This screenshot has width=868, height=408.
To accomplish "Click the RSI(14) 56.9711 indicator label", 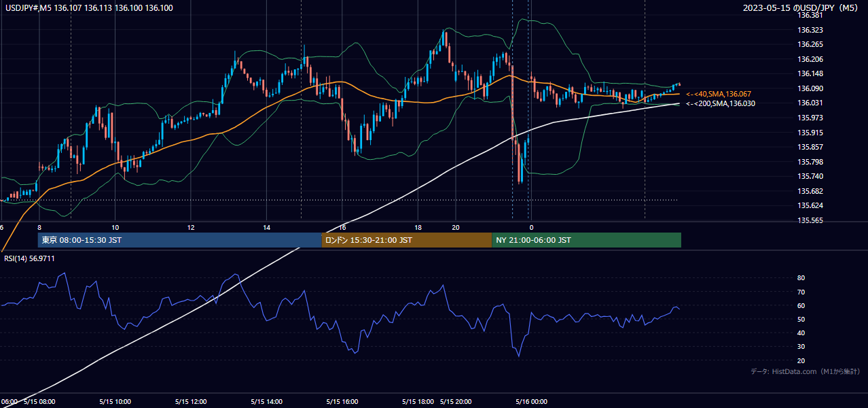I will click(29, 258).
